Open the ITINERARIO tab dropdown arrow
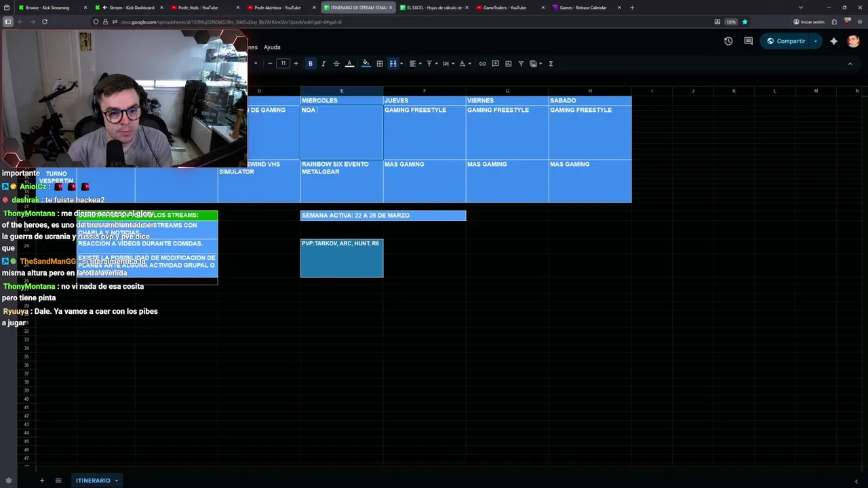Image resolution: width=868 pixels, height=488 pixels. coord(117,481)
